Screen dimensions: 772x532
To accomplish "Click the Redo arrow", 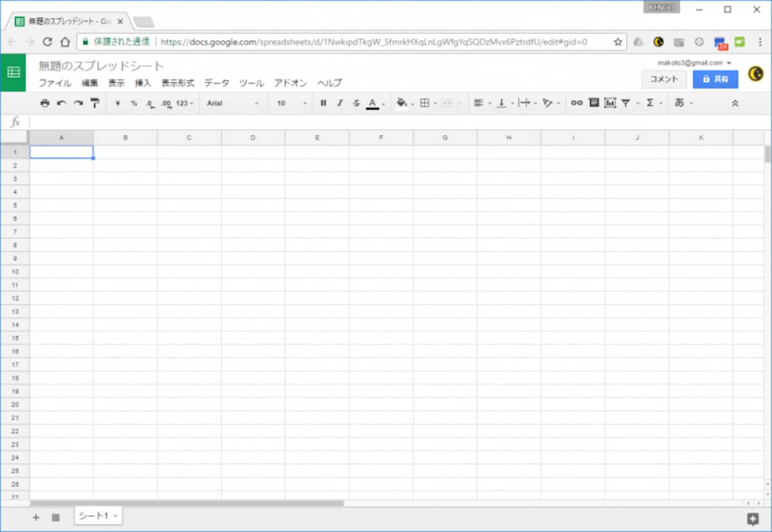I will coord(78,103).
